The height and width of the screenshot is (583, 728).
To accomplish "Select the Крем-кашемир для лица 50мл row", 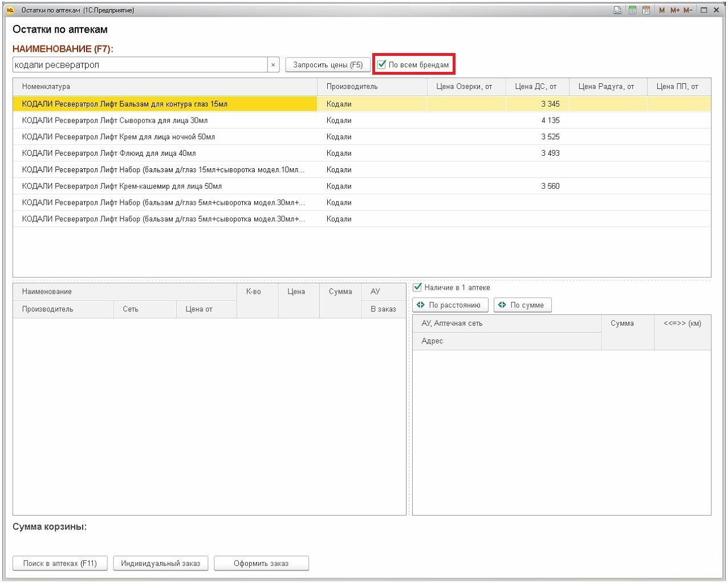I will 121,186.
